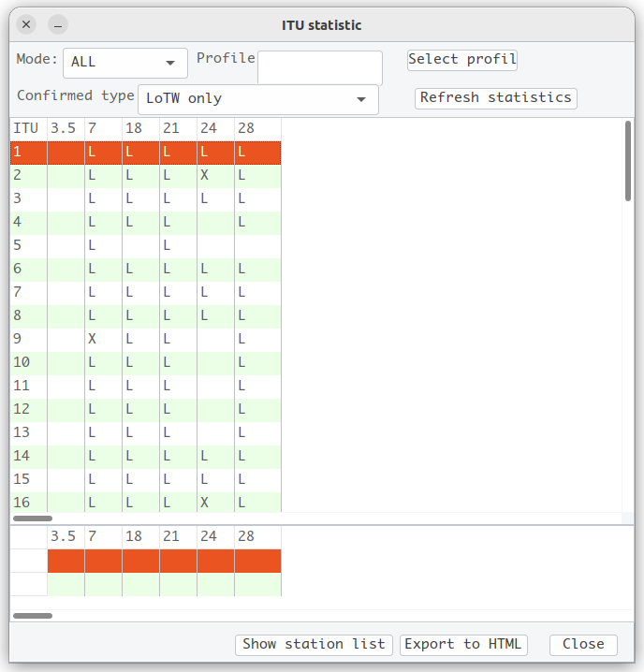This screenshot has height=672, width=644.
Task: Click the horizontal scrollbar under the summary table
Action: 33,616
